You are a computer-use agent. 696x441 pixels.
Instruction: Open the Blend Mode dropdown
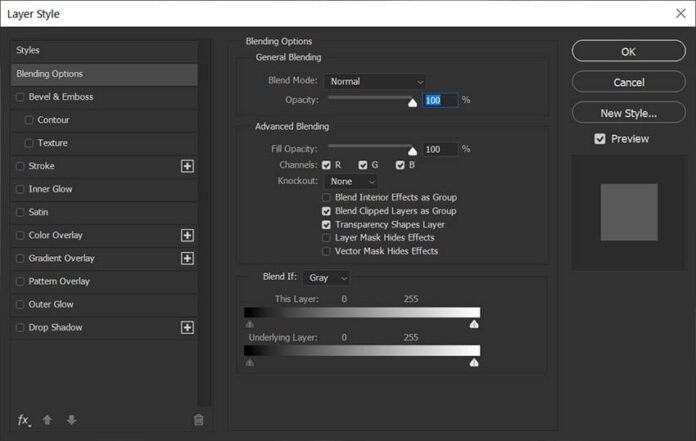click(x=374, y=82)
